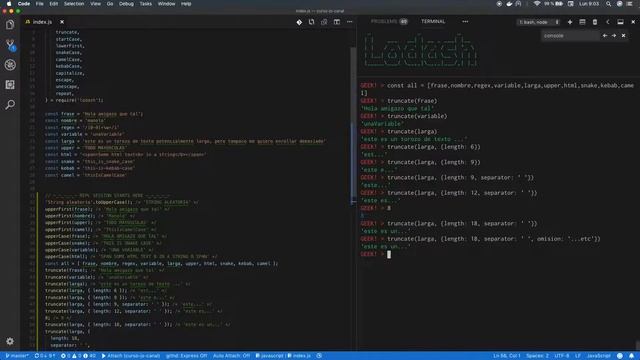Click the 'const larga' line in editor

pyautogui.click(x=185, y=141)
